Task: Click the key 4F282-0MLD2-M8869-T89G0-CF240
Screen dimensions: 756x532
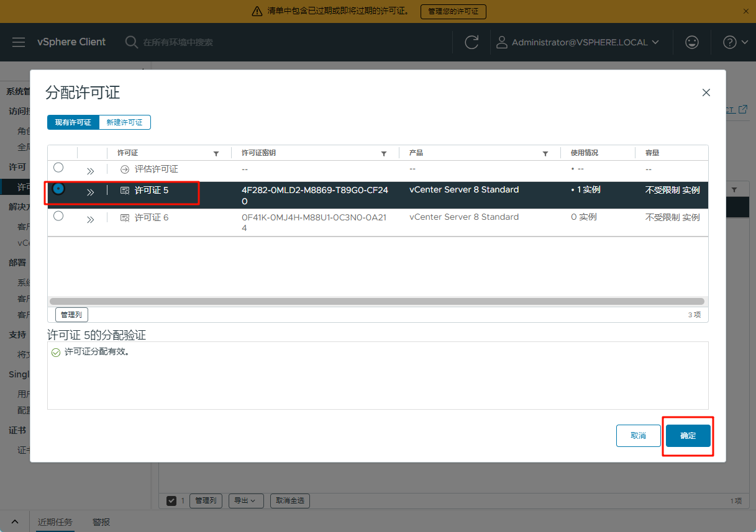Action: pyautogui.click(x=315, y=196)
